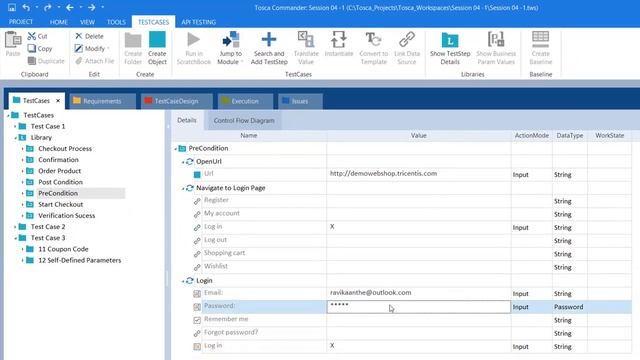The width and height of the screenshot is (640, 360).
Task: Click the Delete icon in Edit group
Action: tap(79, 36)
